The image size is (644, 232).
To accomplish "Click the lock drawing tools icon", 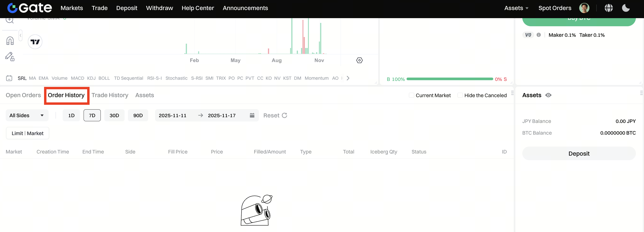I will 10,57.
